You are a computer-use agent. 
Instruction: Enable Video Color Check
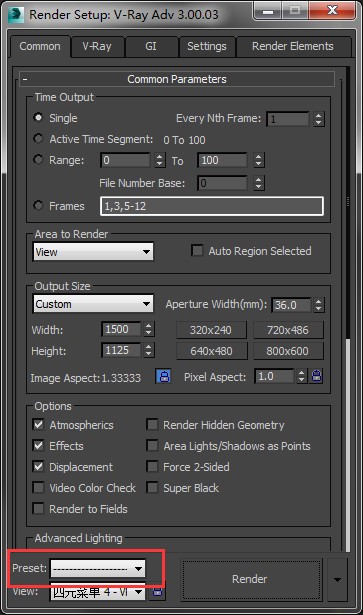(38, 488)
